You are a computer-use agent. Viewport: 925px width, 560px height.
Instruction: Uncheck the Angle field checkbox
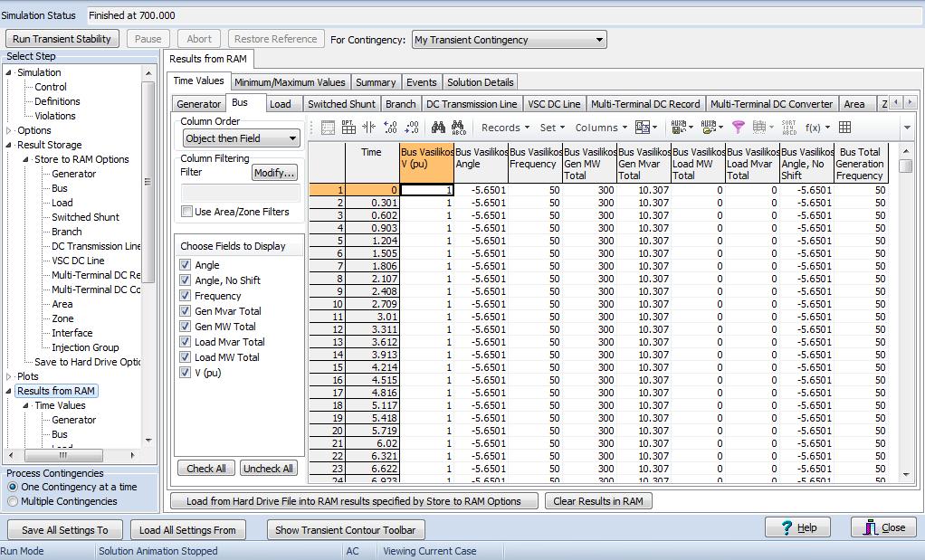coord(186,265)
